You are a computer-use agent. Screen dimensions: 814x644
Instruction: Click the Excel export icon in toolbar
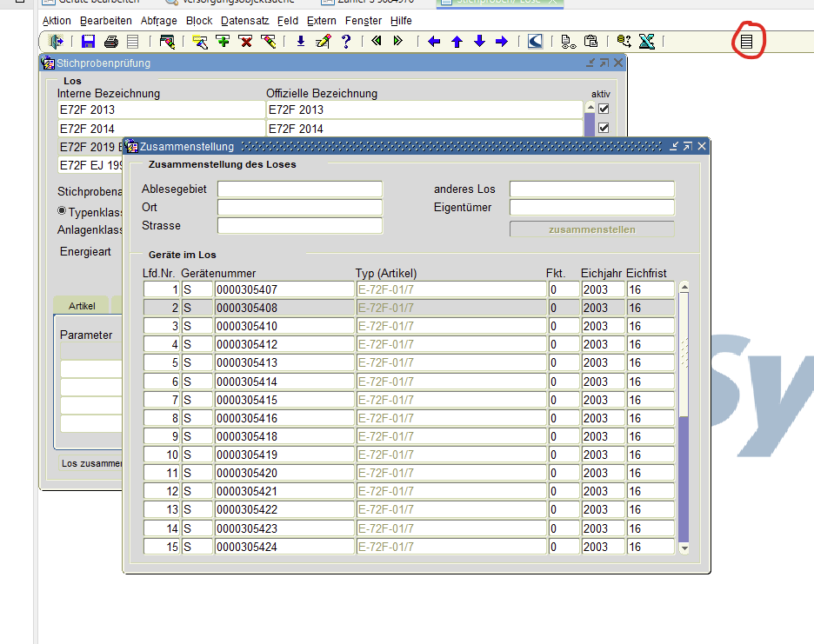click(x=646, y=41)
